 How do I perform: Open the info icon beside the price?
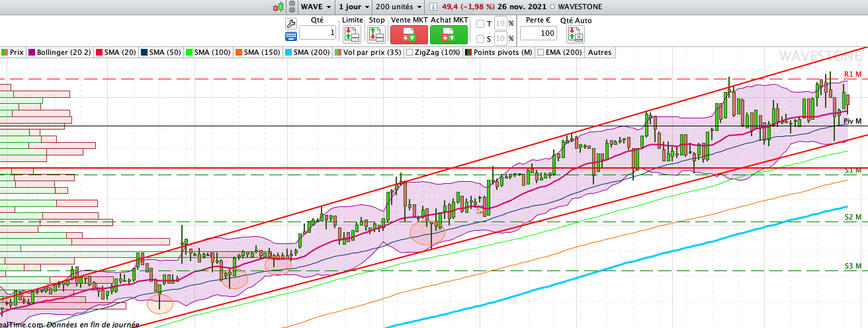[433, 7]
